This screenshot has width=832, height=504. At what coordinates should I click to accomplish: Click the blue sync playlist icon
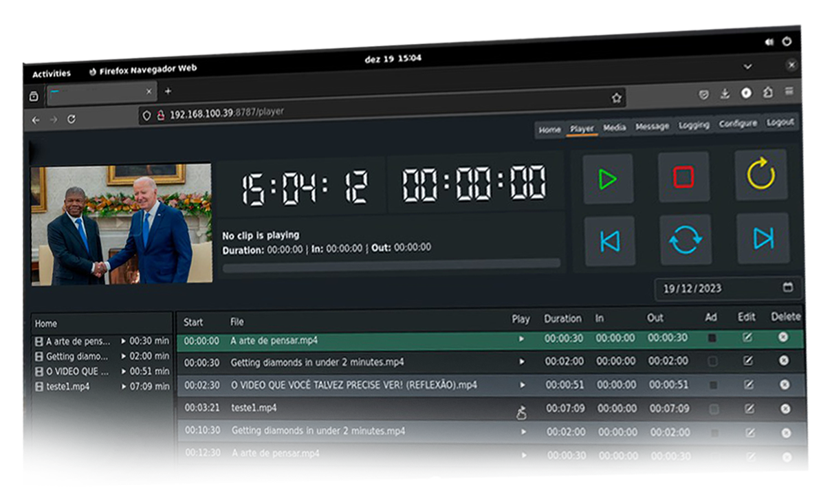pyautogui.click(x=685, y=239)
